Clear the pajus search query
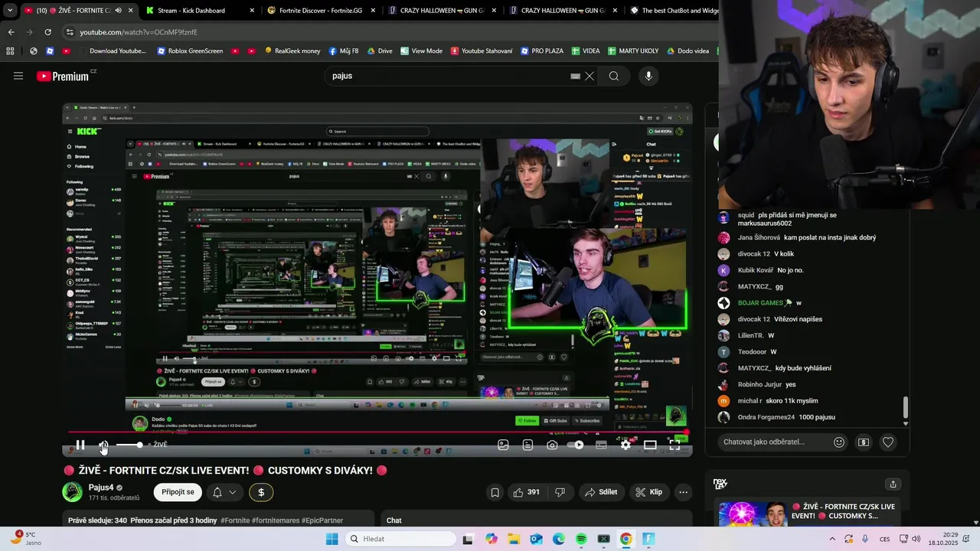The height and width of the screenshot is (551, 980). tap(590, 76)
